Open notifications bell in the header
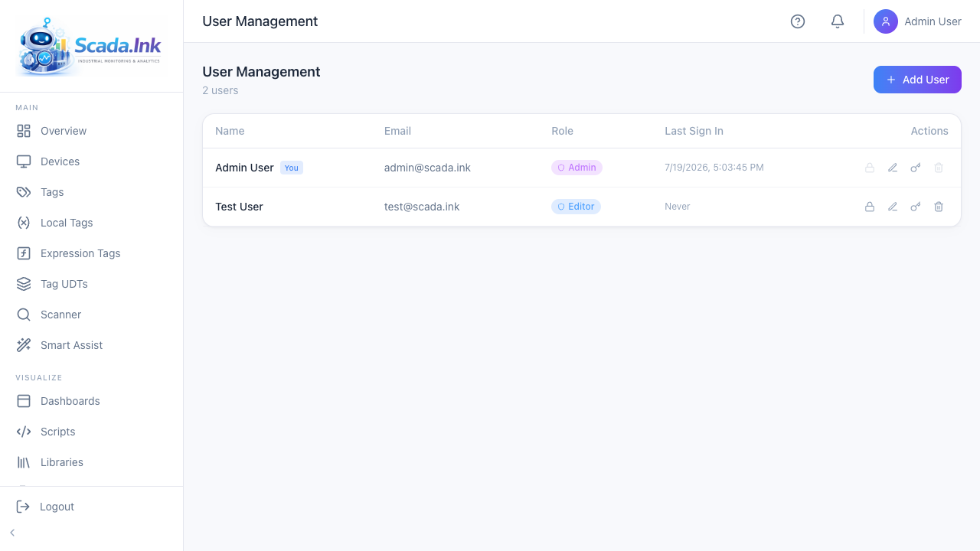This screenshot has width=980, height=551. point(838,21)
